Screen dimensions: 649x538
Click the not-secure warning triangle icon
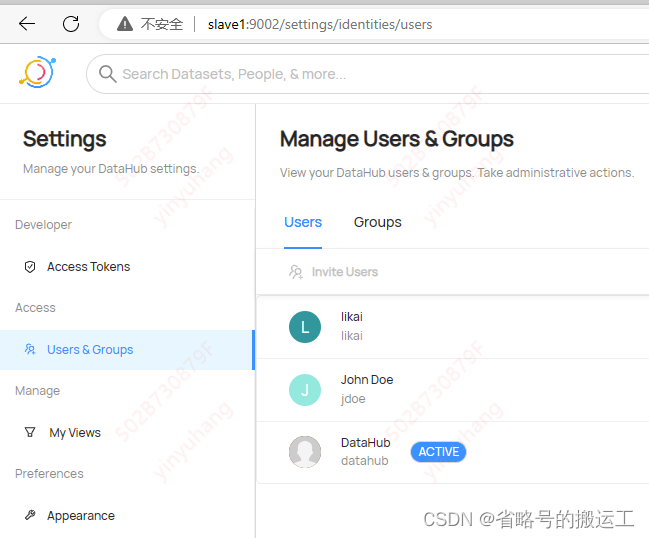125,24
